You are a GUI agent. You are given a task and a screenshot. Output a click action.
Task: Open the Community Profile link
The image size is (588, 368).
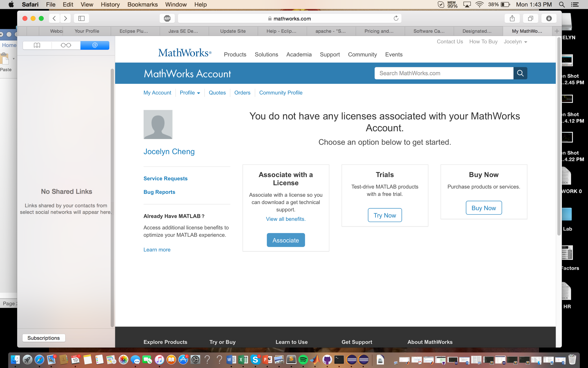point(281,93)
